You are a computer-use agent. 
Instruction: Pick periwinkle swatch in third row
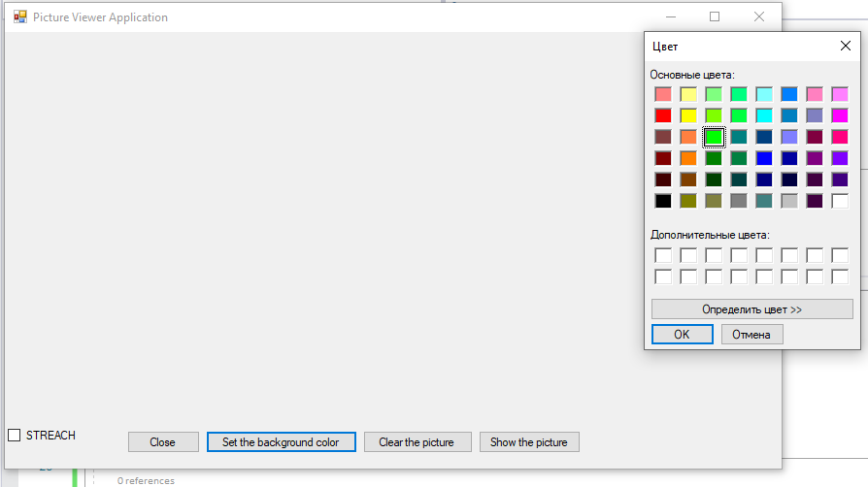tap(789, 137)
